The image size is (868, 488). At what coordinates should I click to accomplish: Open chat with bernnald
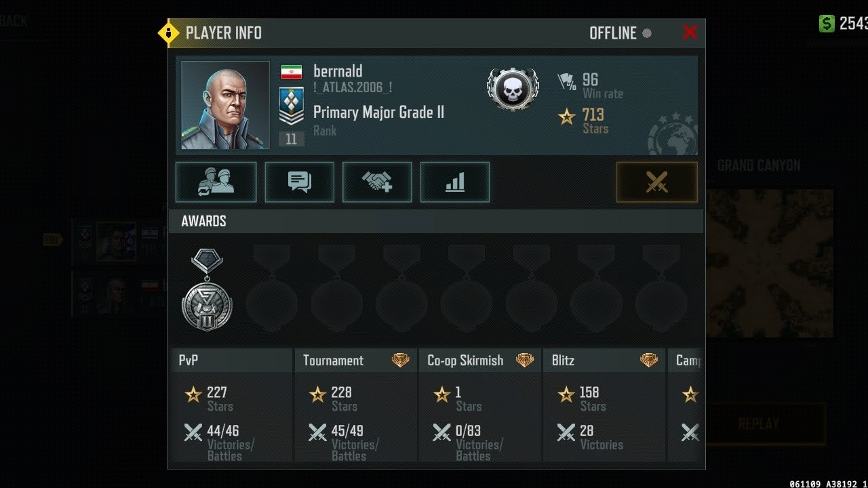(299, 182)
